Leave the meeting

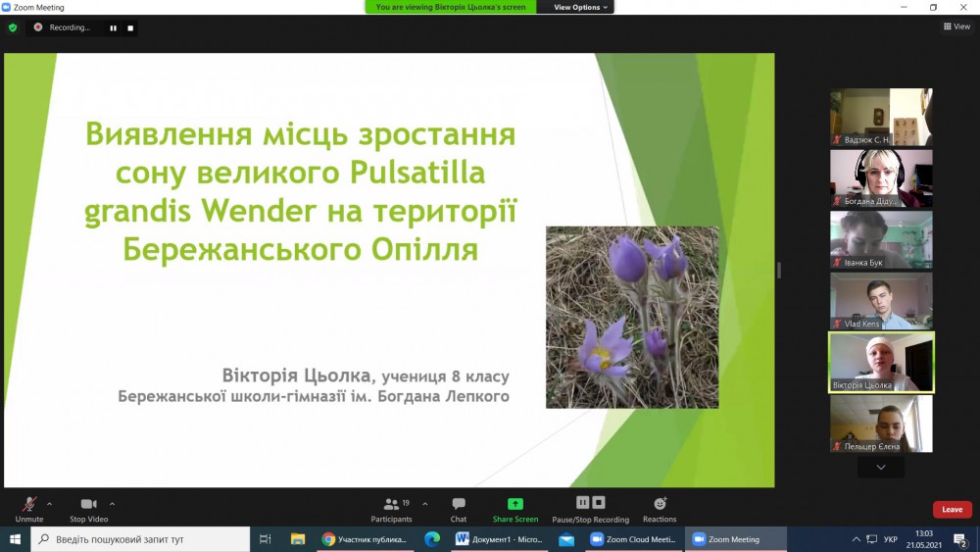(x=952, y=510)
